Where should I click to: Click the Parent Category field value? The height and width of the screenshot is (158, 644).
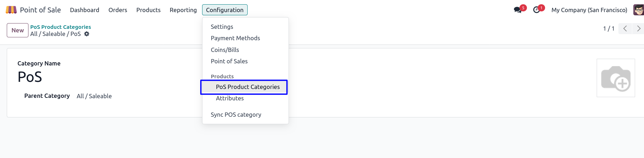click(94, 96)
